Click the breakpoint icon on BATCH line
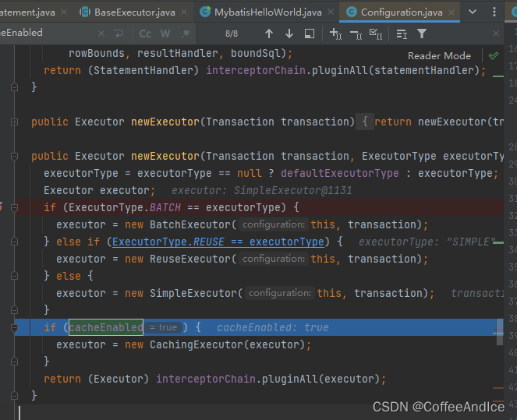This screenshot has width=517, height=420. (1, 206)
